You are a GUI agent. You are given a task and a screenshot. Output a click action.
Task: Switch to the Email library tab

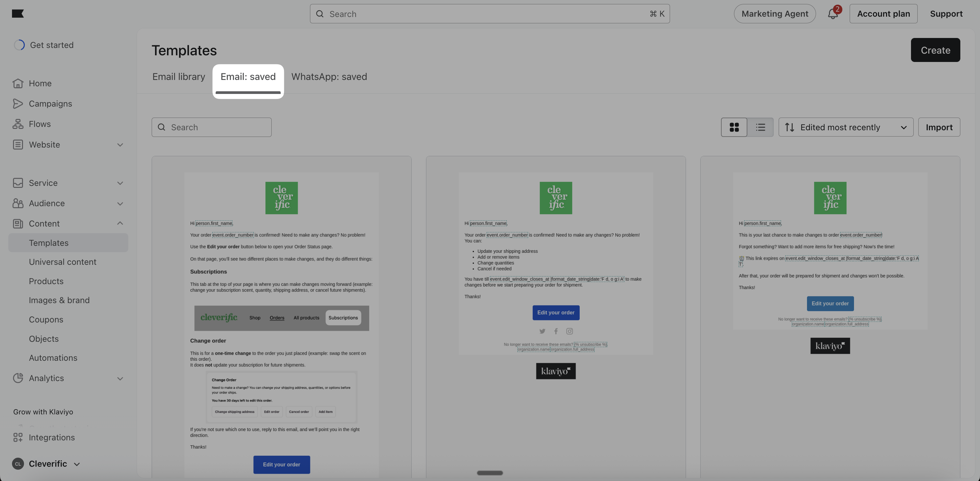point(178,77)
